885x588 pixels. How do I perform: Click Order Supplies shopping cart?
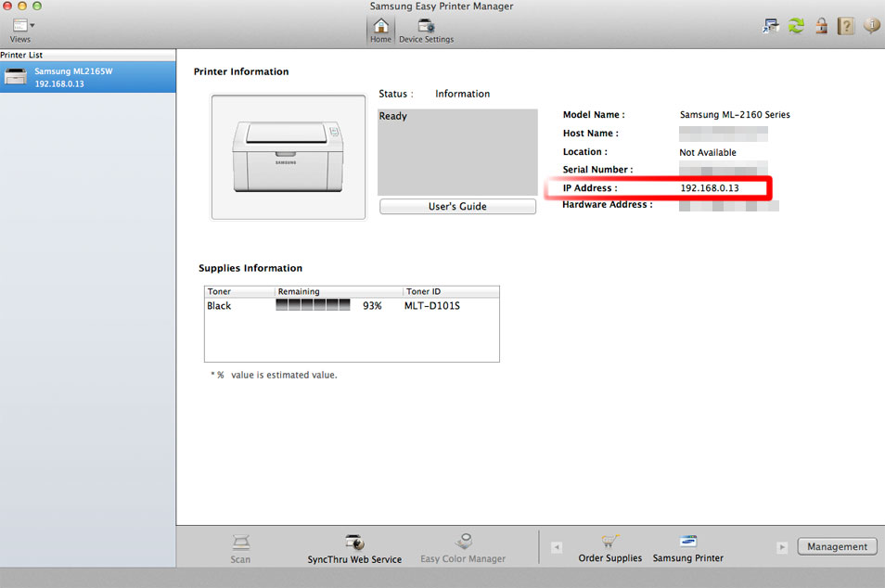tap(610, 548)
